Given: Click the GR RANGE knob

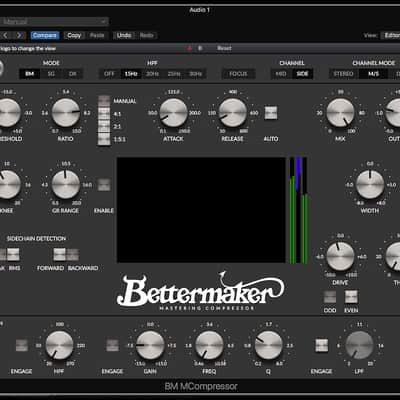Looking at the screenshot, I should (66, 185).
